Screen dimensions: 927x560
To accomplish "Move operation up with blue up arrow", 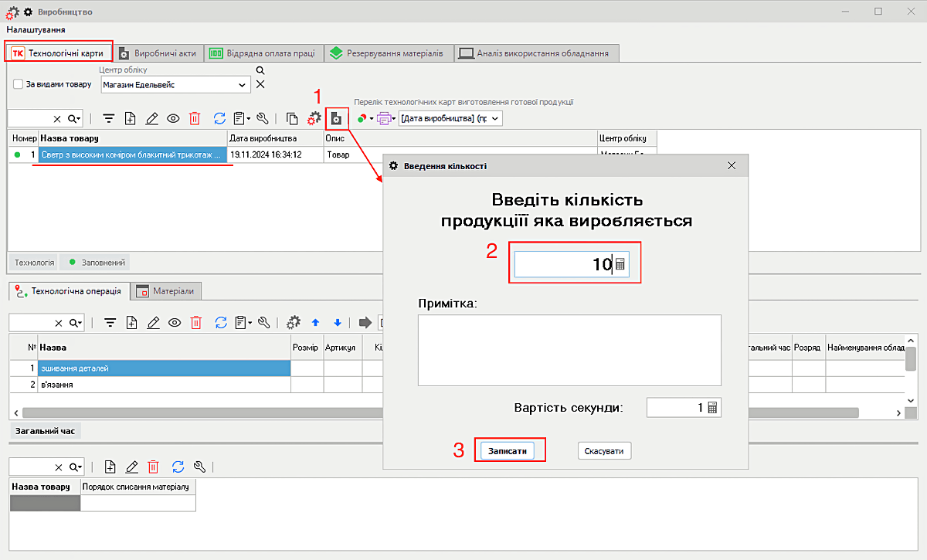I will click(315, 323).
